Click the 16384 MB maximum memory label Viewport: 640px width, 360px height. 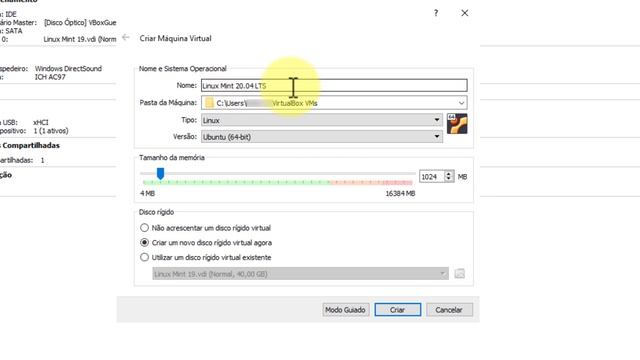click(400, 193)
